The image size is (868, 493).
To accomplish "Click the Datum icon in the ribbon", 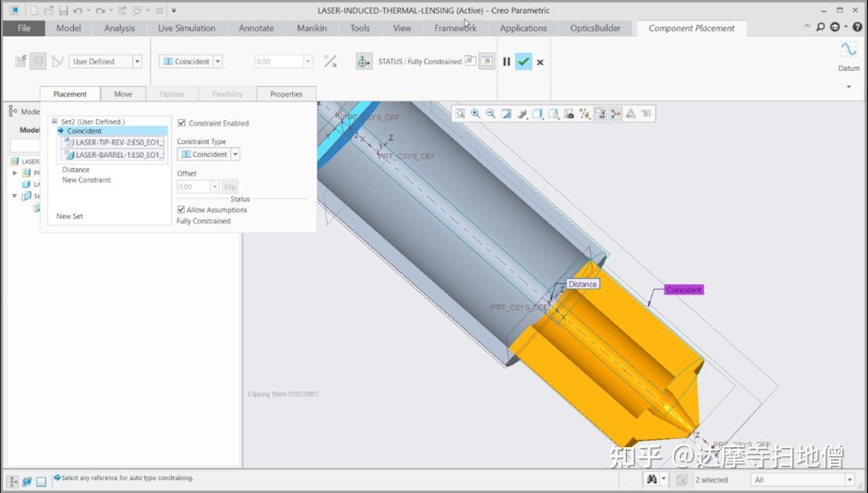I will tap(847, 56).
